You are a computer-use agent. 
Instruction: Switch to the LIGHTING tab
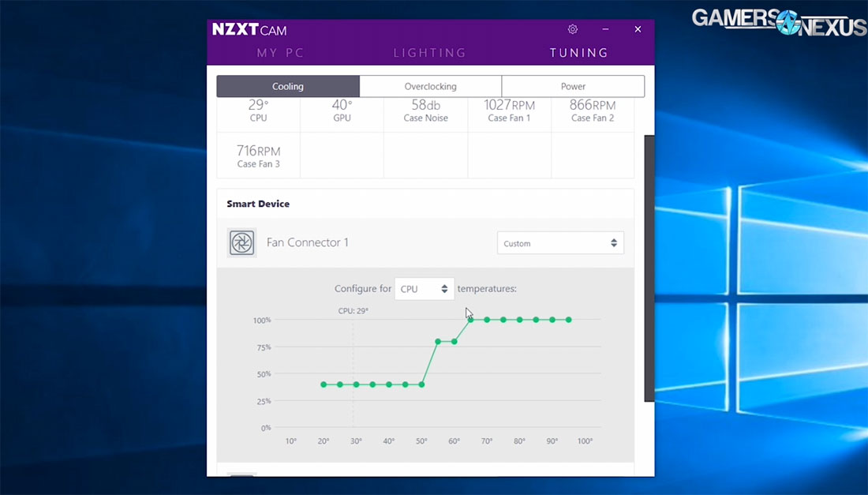pyautogui.click(x=429, y=52)
